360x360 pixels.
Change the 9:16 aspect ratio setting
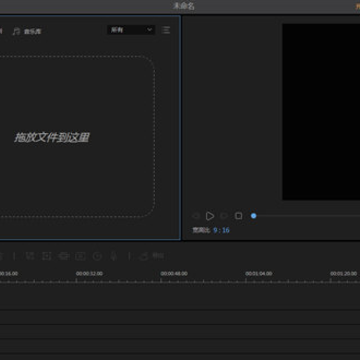click(221, 230)
